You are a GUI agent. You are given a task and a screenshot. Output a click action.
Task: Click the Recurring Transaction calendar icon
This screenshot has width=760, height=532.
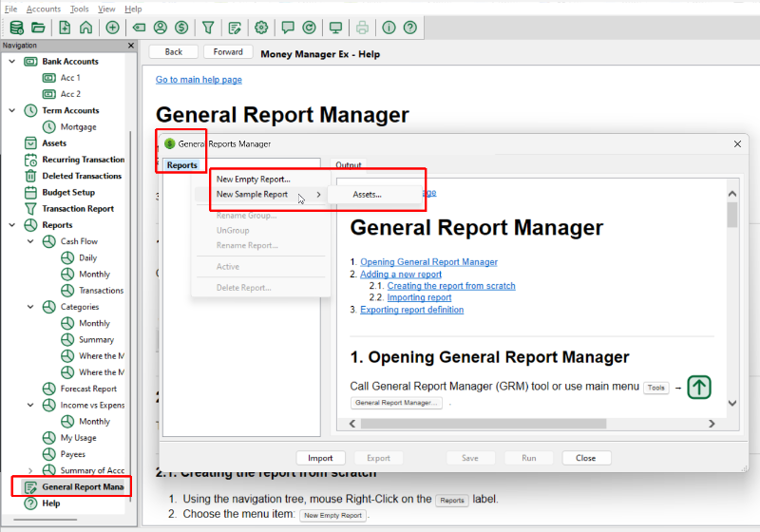click(30, 160)
